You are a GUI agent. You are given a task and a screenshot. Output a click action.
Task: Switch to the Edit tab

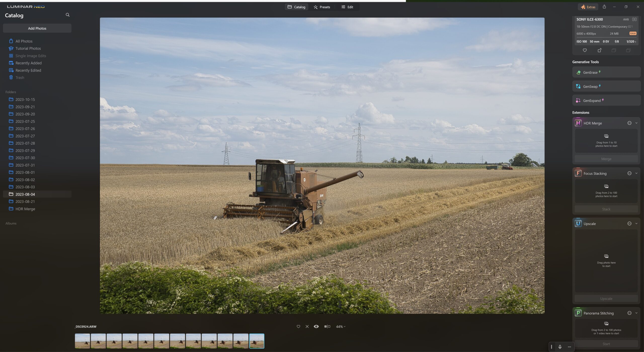point(347,7)
